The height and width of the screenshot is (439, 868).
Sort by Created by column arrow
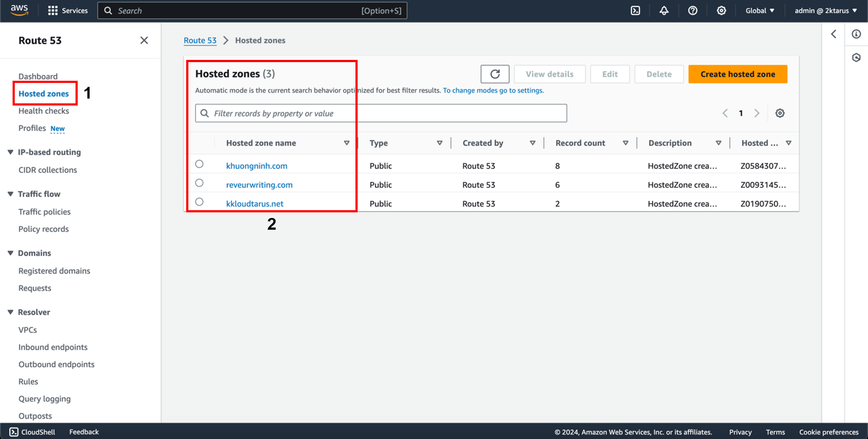point(533,143)
